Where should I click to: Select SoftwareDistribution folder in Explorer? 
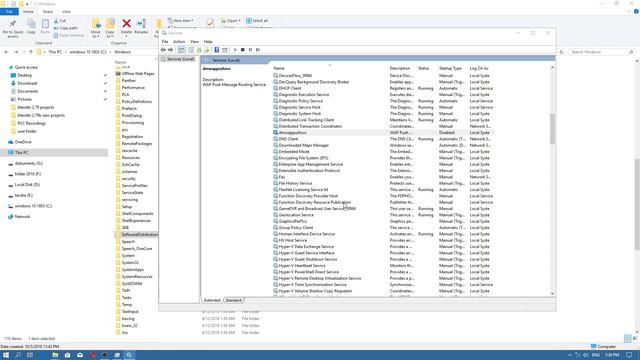pos(137,235)
